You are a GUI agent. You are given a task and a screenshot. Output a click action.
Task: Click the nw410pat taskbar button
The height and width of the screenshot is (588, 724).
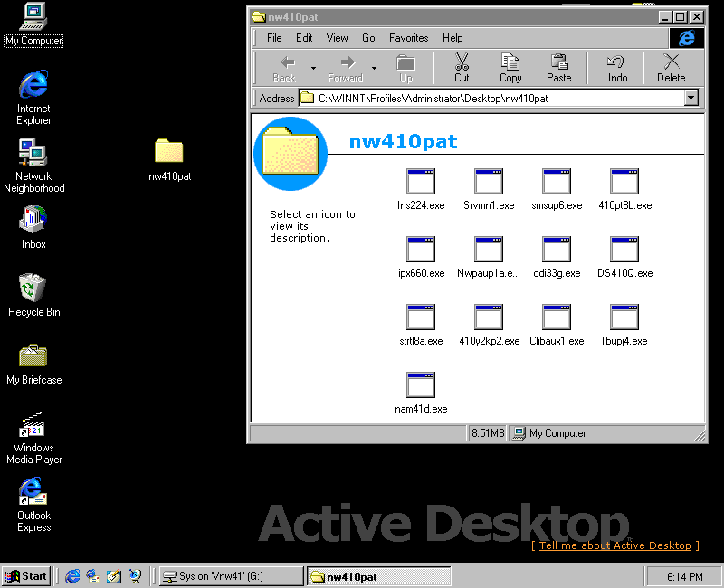[x=378, y=576]
